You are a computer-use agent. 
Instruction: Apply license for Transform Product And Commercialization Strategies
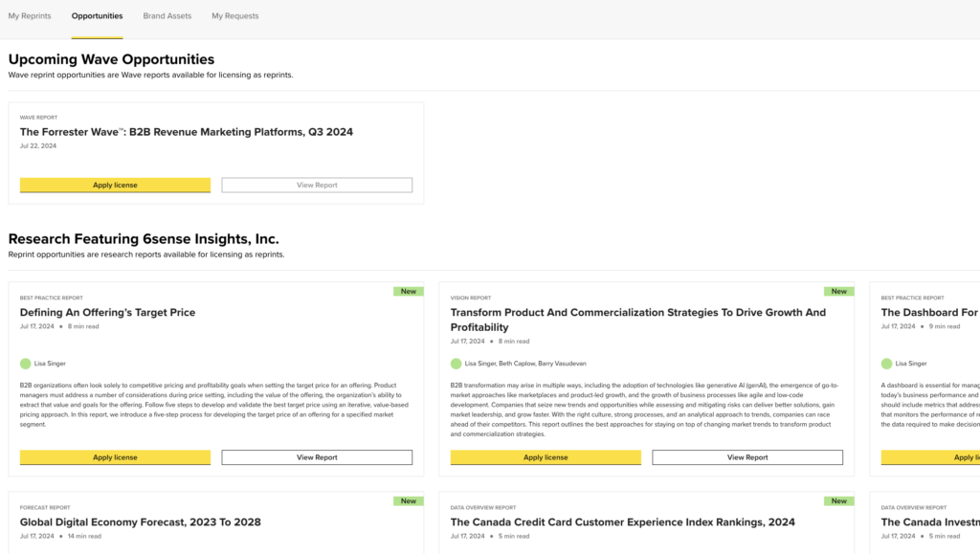pos(546,457)
